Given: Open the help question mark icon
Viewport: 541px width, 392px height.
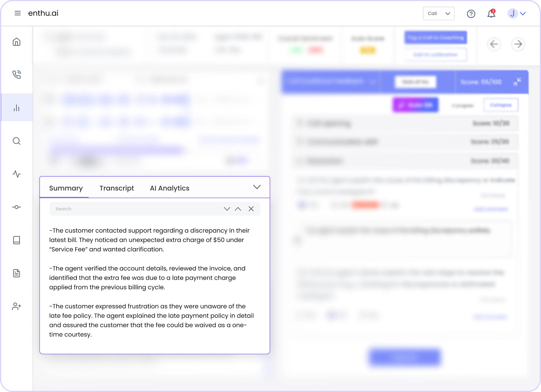Looking at the screenshot, I should [471, 14].
